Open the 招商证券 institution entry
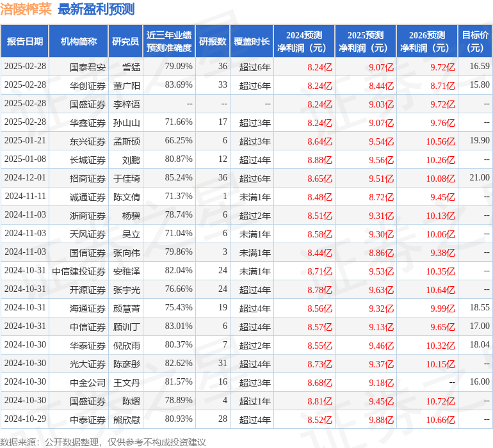493x448 pixels. [x=88, y=178]
